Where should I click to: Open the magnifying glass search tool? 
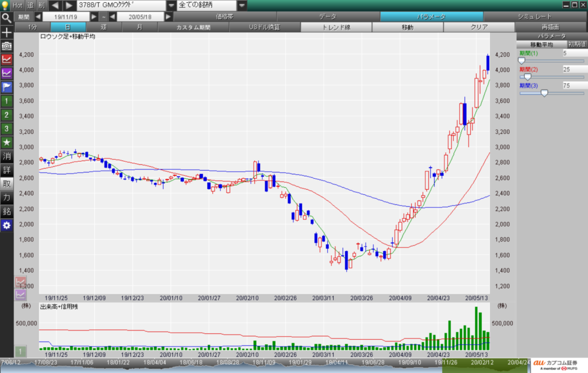[x=6, y=17]
